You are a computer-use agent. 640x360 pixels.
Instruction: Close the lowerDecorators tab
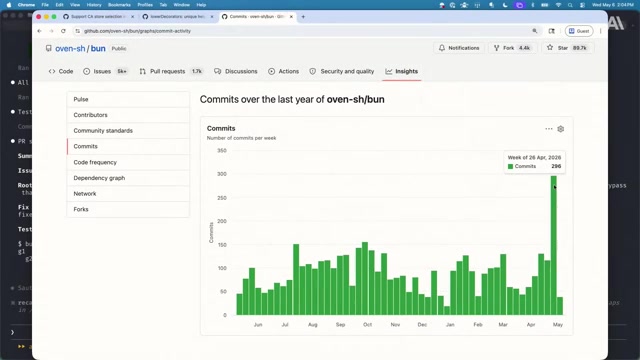coord(212,17)
